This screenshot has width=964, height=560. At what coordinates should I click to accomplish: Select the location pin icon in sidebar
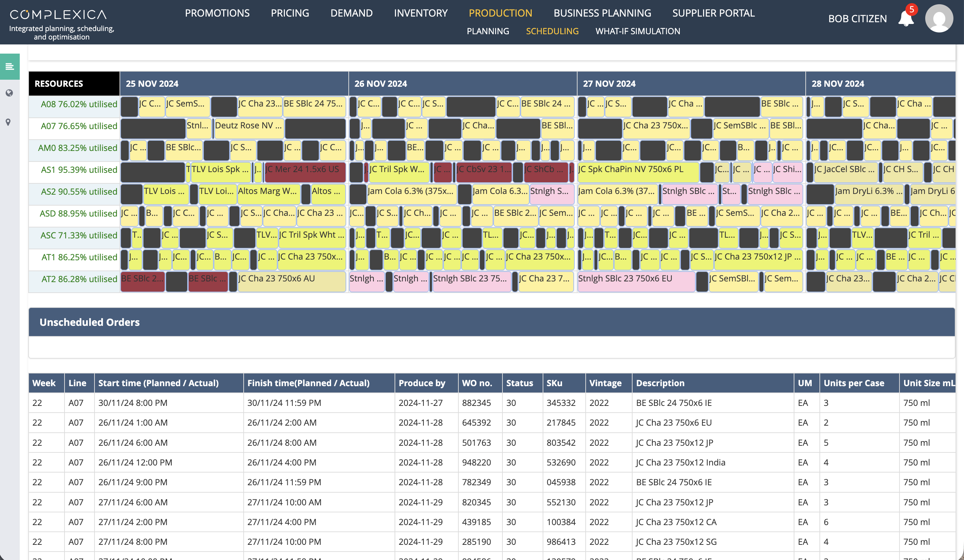8,122
